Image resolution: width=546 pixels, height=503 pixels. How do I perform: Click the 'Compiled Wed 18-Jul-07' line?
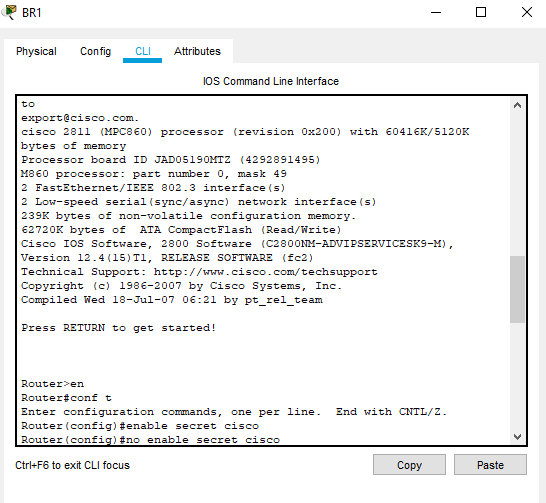tap(172, 300)
